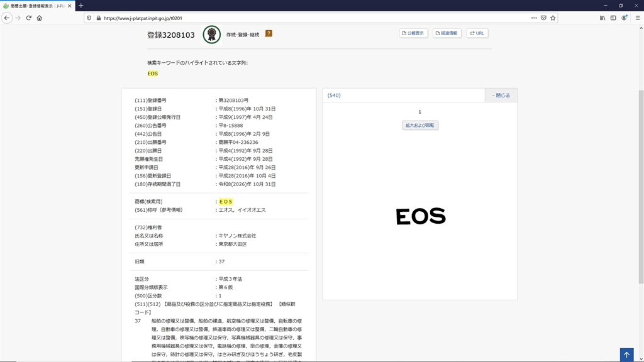Toggle the sidebar view icon
This screenshot has width=644, height=362.
613,18
